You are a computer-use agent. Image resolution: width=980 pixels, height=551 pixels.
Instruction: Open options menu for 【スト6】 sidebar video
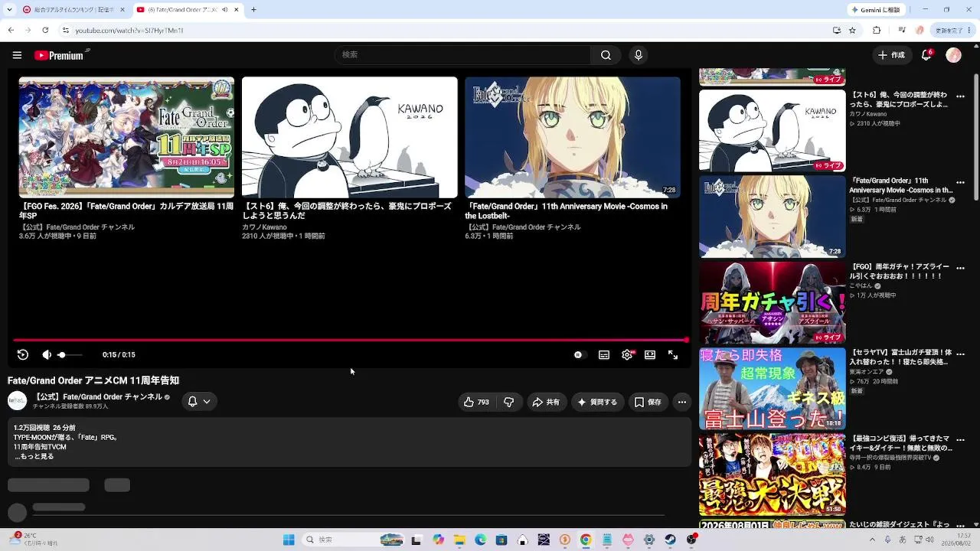coord(961,97)
